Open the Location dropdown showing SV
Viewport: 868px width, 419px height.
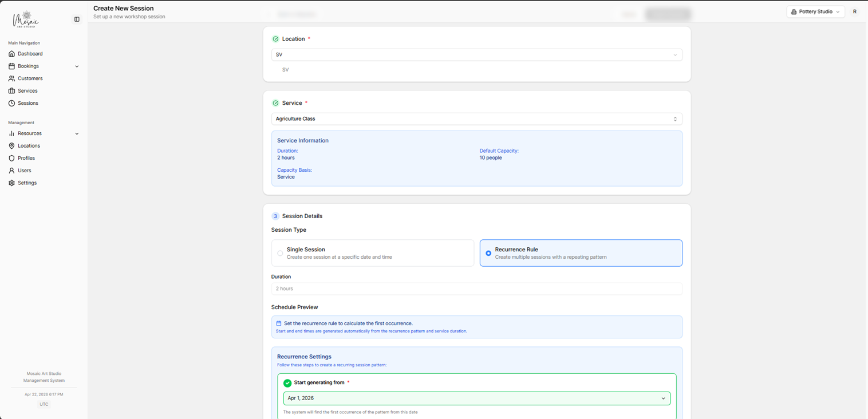click(476, 55)
